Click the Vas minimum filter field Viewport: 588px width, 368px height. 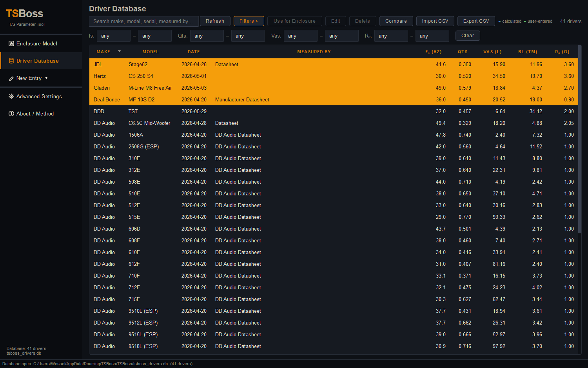pos(301,36)
